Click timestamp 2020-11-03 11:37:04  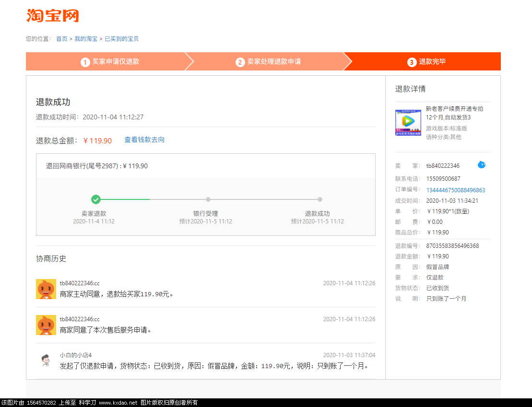[349, 355]
